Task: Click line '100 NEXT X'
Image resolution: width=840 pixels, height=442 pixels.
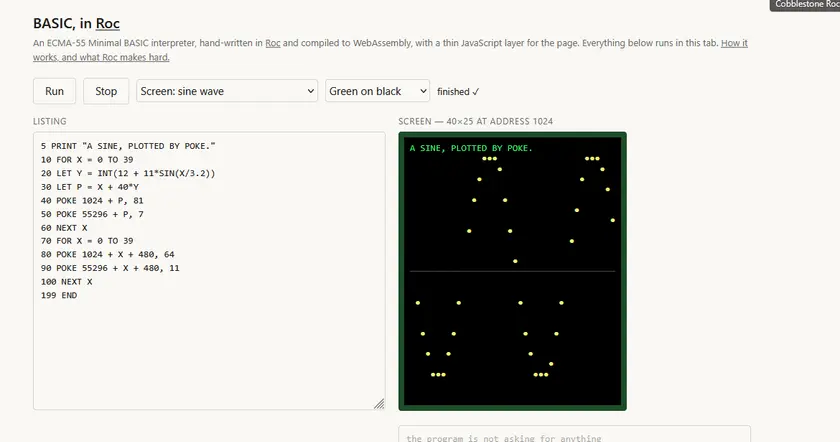Action: tap(66, 282)
